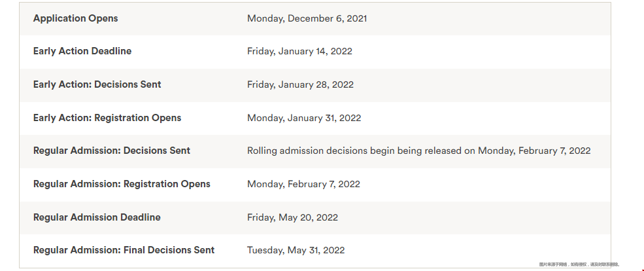Select "Friday, January 14, 2022" date text
The height and width of the screenshot is (271, 644).
click(299, 52)
